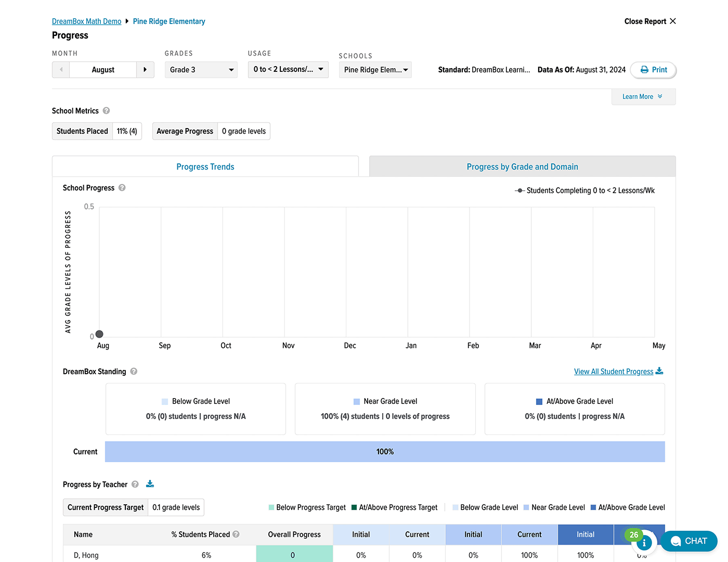Download the Progress by Teacher data

pyautogui.click(x=150, y=484)
